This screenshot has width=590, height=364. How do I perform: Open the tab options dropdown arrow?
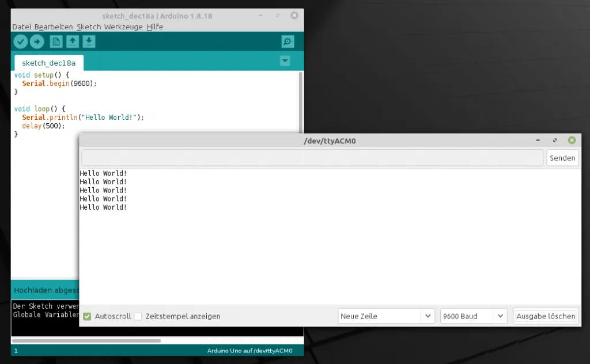pos(285,60)
